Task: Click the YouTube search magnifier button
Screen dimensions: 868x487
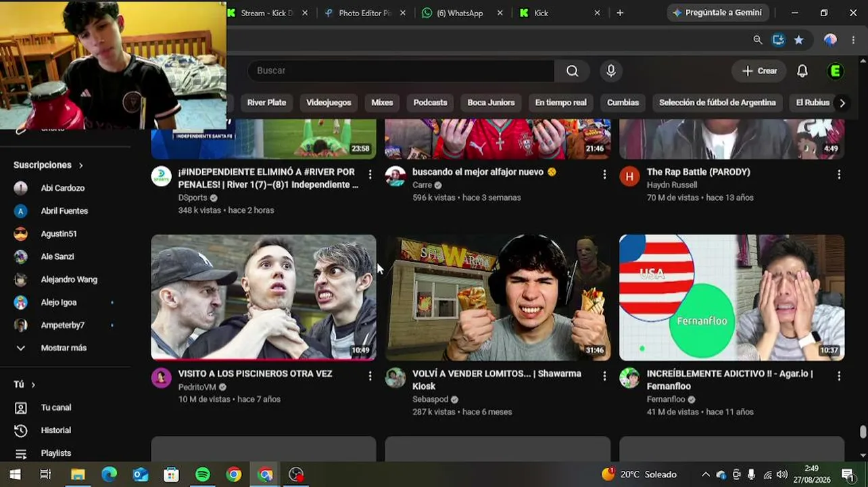Action: (x=572, y=71)
